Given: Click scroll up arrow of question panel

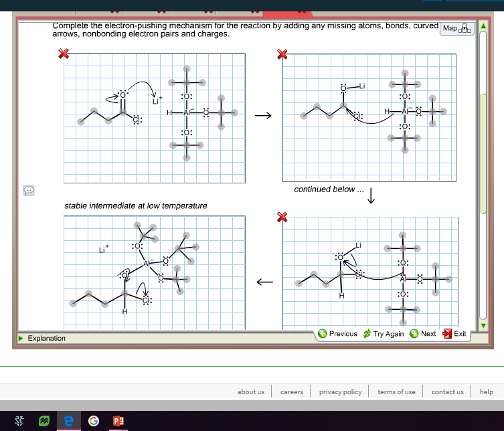Looking at the screenshot, I should [483, 25].
